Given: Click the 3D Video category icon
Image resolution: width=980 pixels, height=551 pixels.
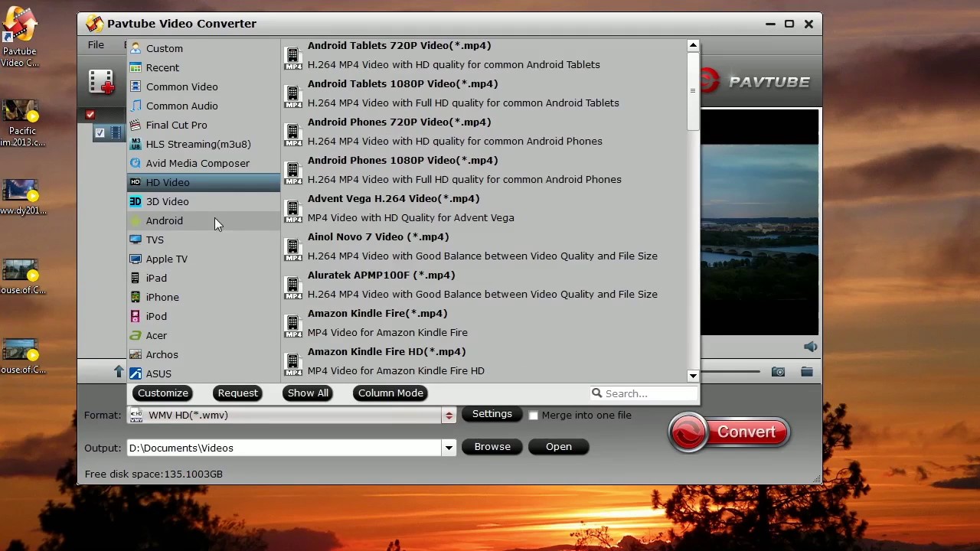Looking at the screenshot, I should (136, 201).
